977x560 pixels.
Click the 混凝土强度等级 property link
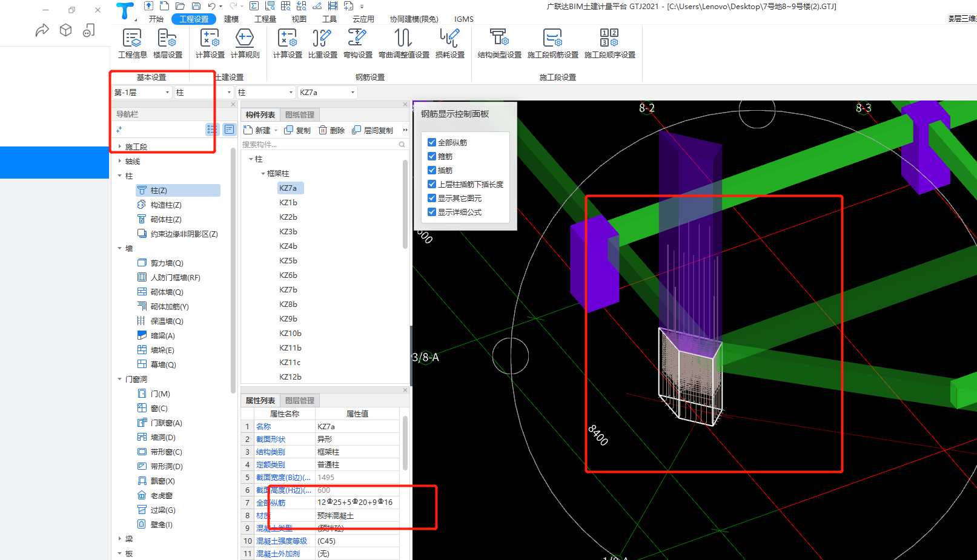[282, 541]
